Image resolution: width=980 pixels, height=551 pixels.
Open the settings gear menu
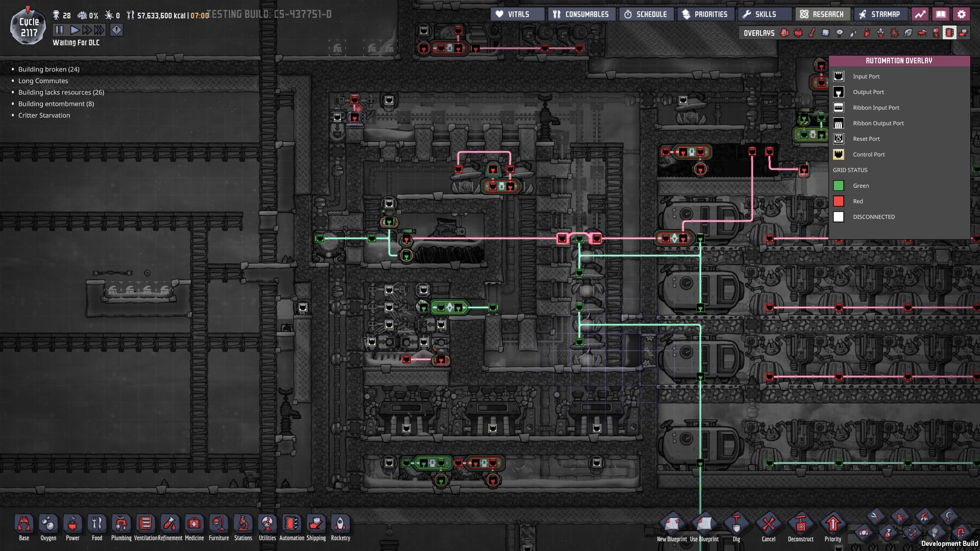point(962,14)
